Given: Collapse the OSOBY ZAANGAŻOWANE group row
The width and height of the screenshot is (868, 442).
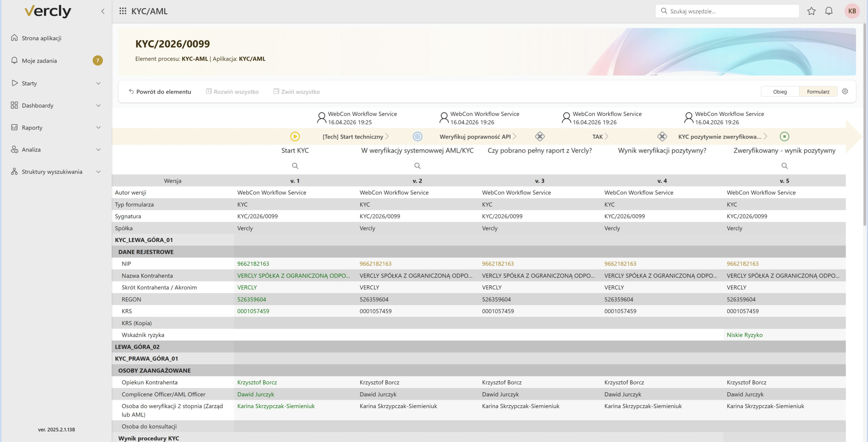Looking at the screenshot, I should tap(479, 370).
